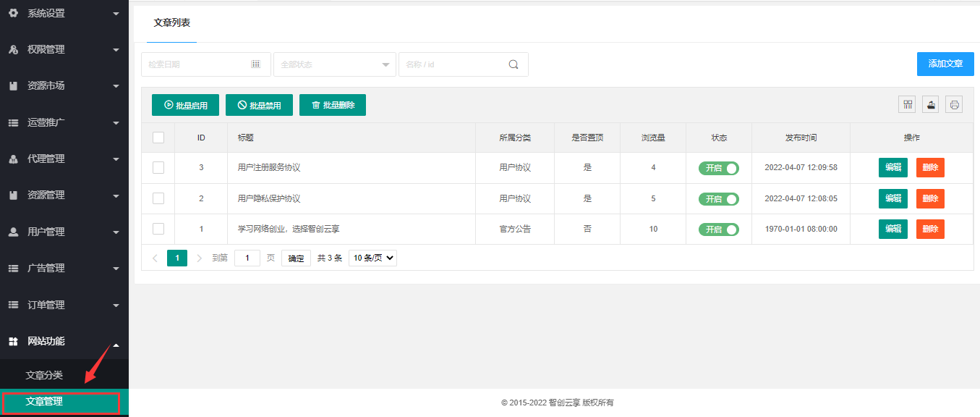This screenshot has width=980, height=417.
Task: Open 文章分类 in the sidebar
Action: point(44,375)
